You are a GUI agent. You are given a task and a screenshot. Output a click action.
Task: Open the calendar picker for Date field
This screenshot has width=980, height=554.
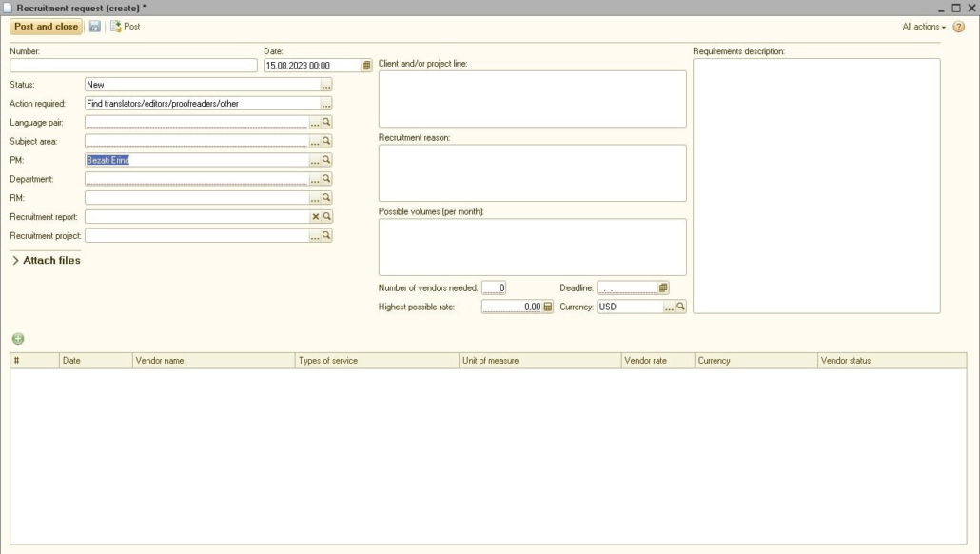click(366, 66)
